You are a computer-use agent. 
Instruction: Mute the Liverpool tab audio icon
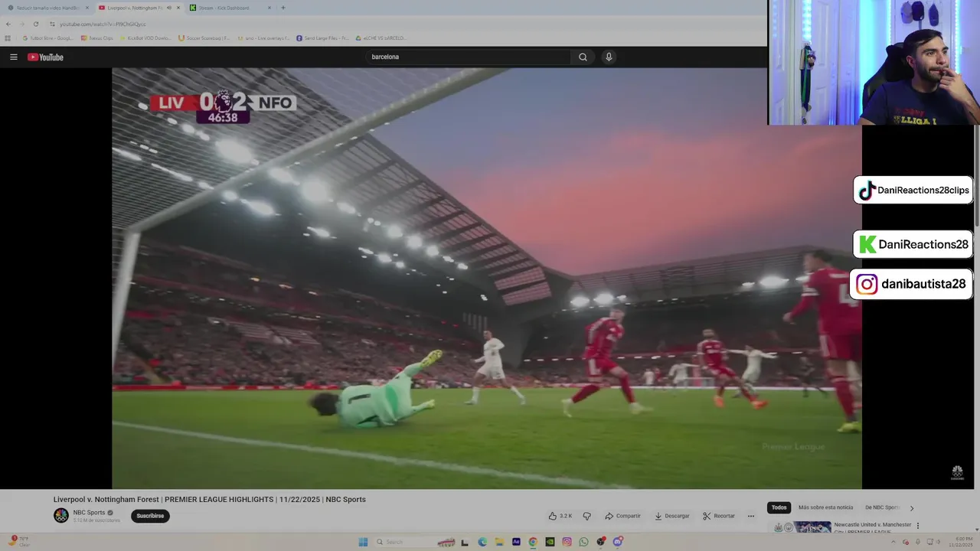(x=169, y=8)
